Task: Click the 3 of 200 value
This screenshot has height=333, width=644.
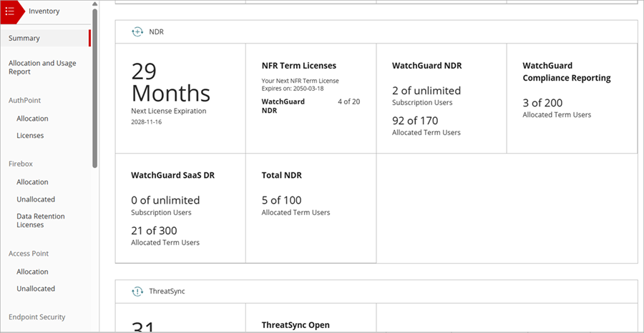Action: (542, 103)
